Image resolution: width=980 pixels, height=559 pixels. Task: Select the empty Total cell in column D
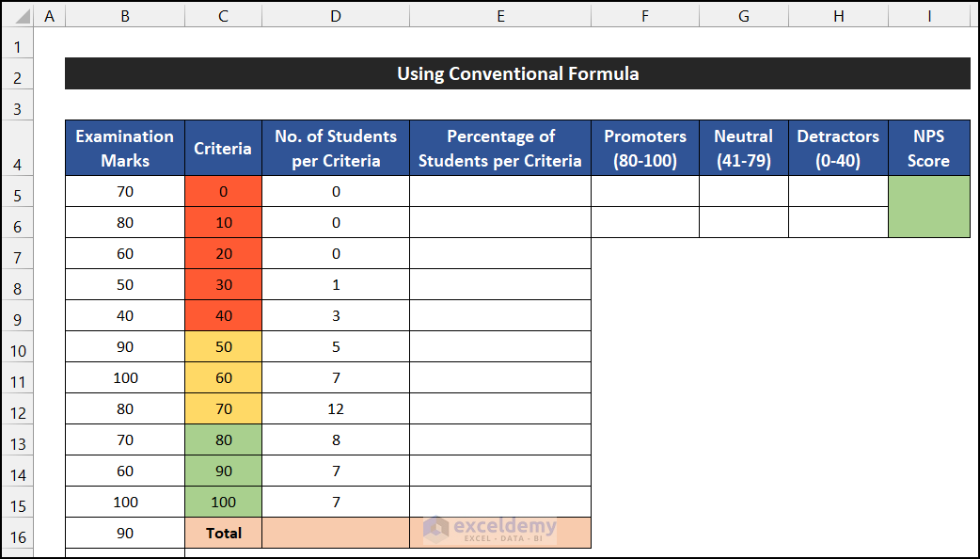pyautogui.click(x=336, y=534)
